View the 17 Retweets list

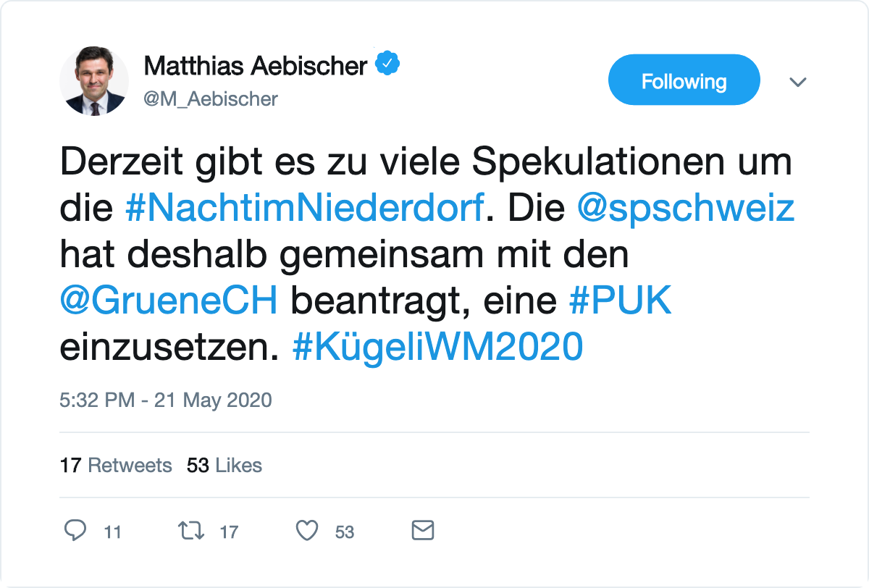(116, 465)
